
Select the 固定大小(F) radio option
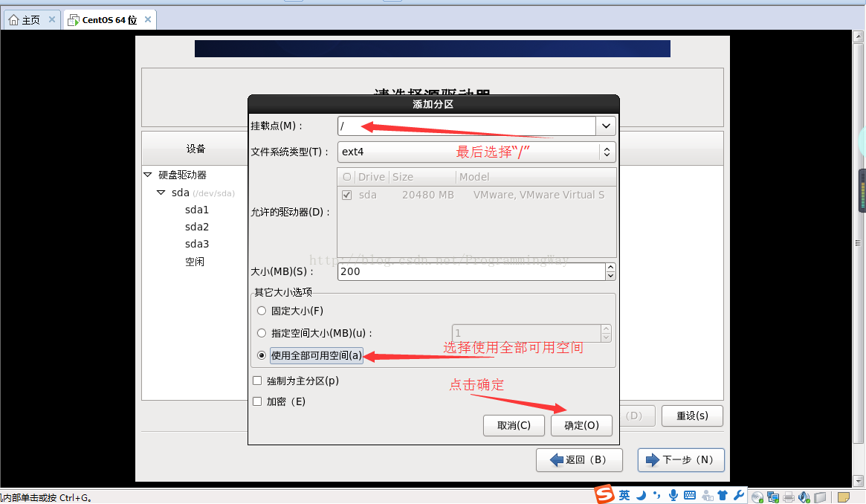point(261,311)
